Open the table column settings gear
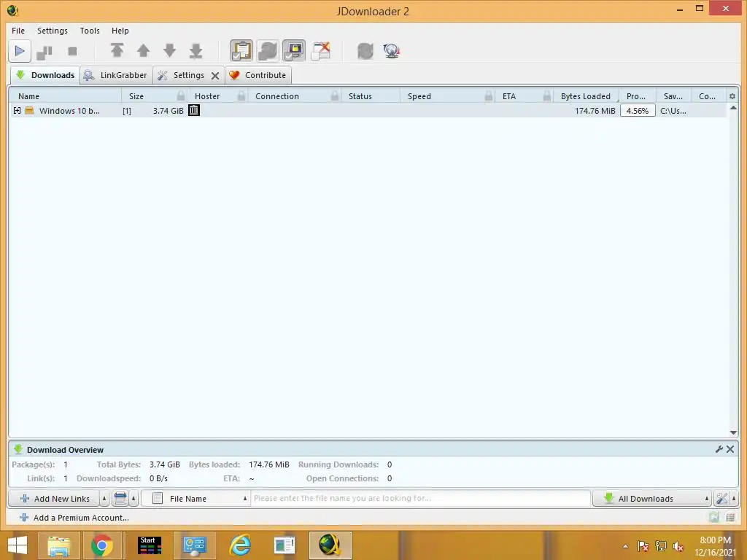 pyautogui.click(x=732, y=96)
